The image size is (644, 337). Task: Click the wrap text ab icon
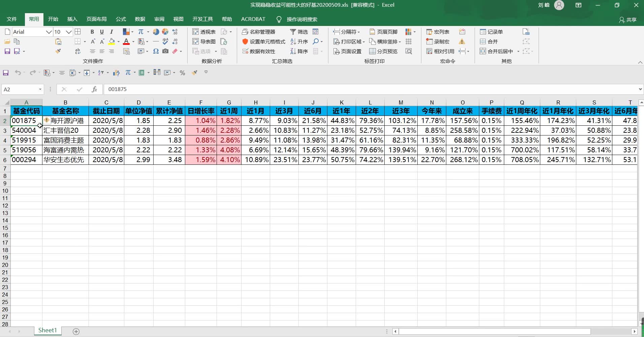tap(78, 51)
